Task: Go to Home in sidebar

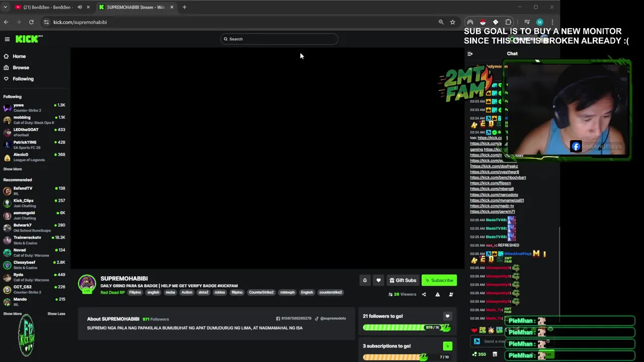Action: 19,56
